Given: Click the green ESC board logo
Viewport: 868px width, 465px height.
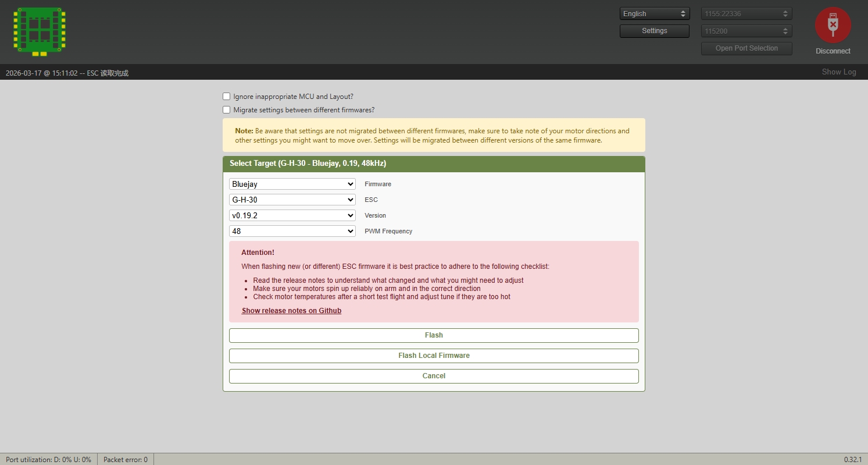Looking at the screenshot, I should tap(39, 31).
